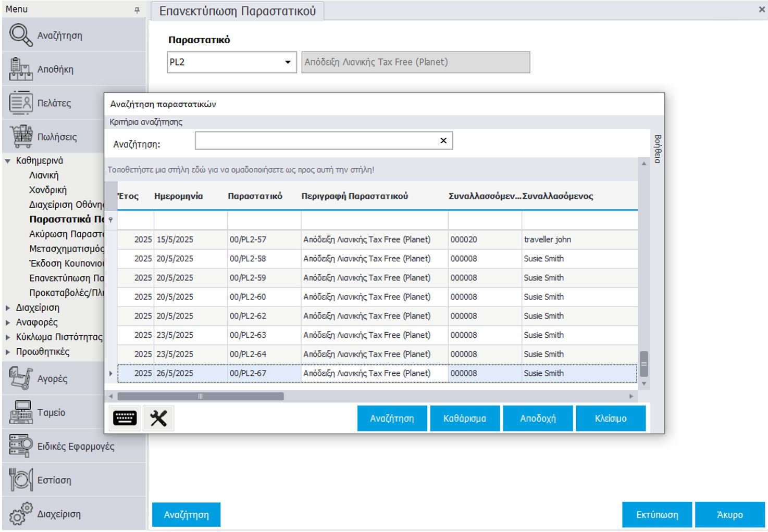Click the Αναζήτηση search input field
This screenshot has width=768, height=532.
click(x=316, y=141)
